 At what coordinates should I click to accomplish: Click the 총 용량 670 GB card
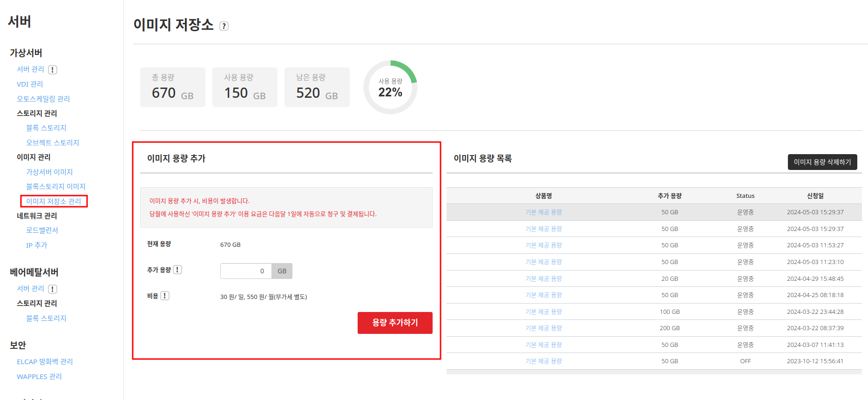point(173,87)
